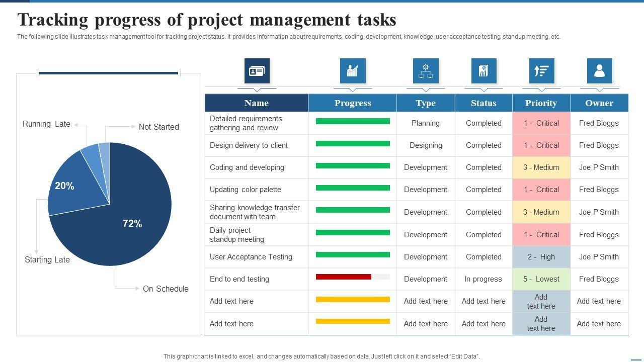Select the Progress column header

[353, 103]
